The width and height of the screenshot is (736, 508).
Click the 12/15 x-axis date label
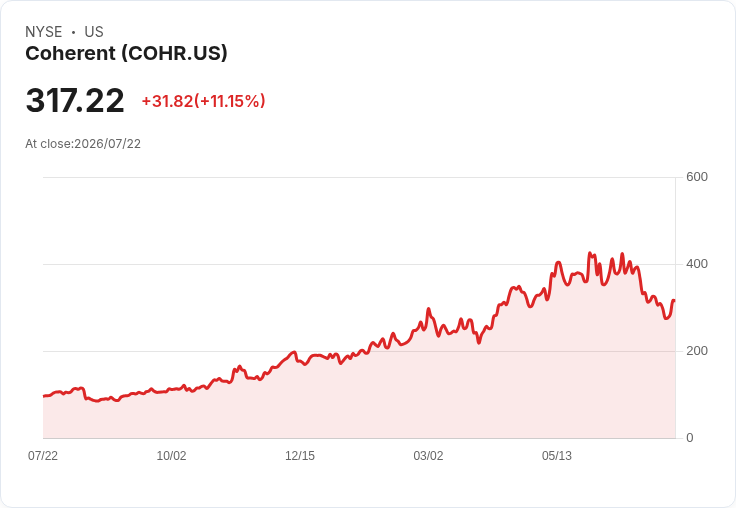coord(300,455)
